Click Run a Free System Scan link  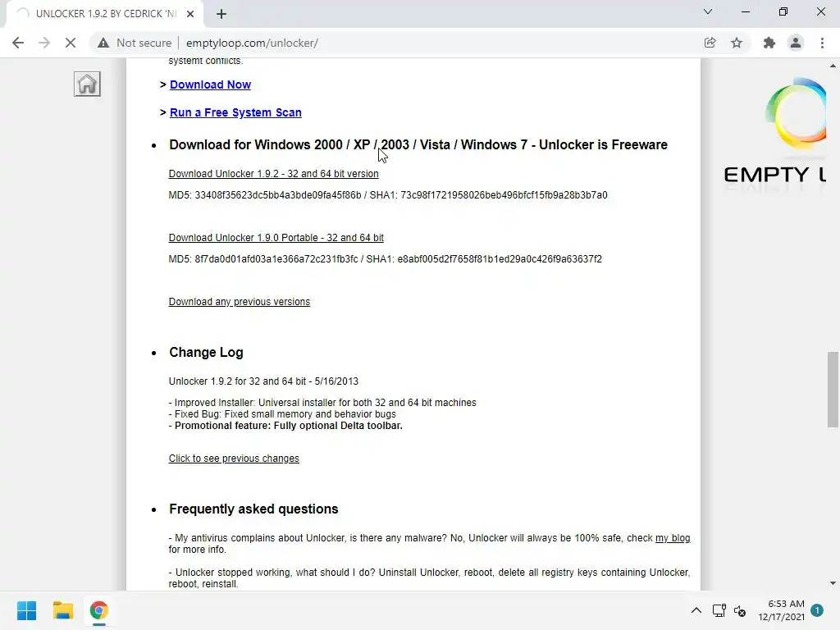[x=235, y=112]
